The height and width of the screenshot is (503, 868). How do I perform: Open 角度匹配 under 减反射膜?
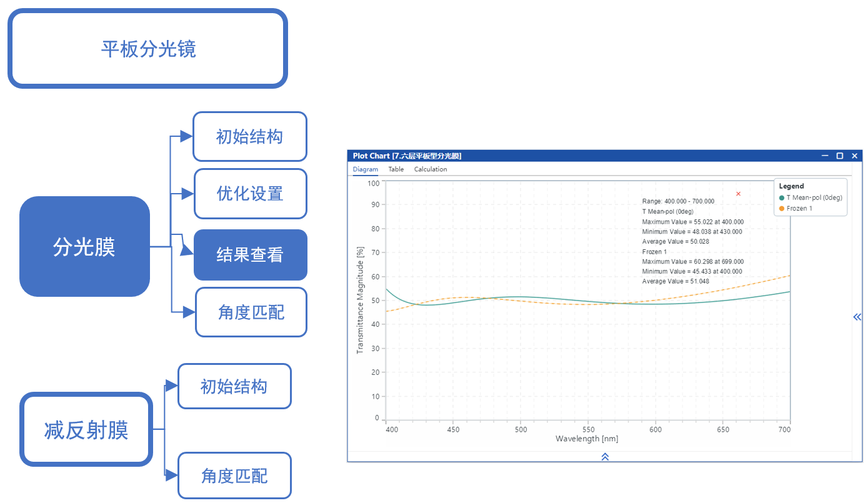point(234,476)
